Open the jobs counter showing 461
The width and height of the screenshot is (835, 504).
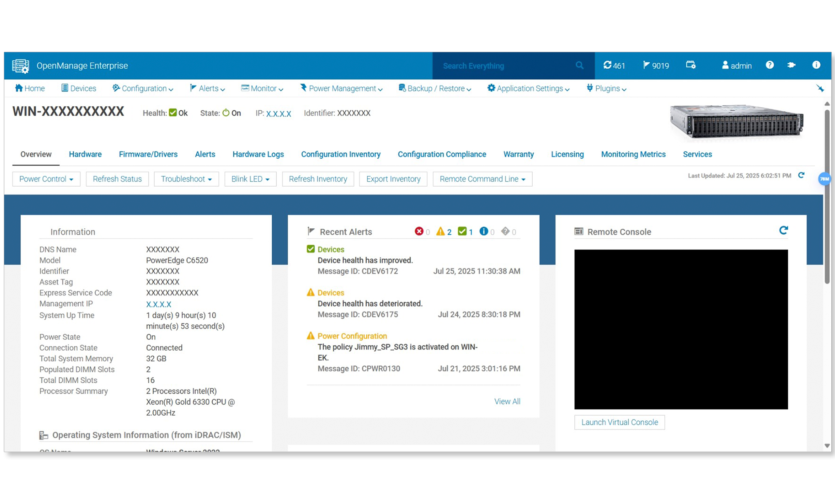tap(614, 66)
